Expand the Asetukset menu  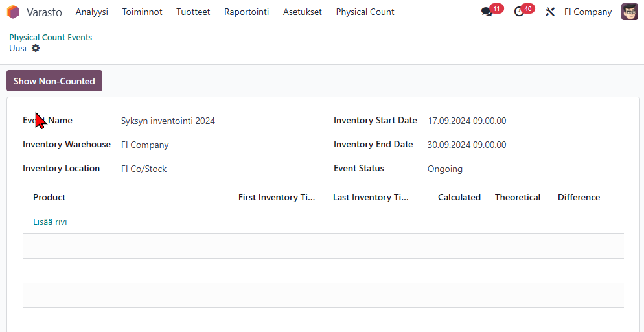pos(302,12)
